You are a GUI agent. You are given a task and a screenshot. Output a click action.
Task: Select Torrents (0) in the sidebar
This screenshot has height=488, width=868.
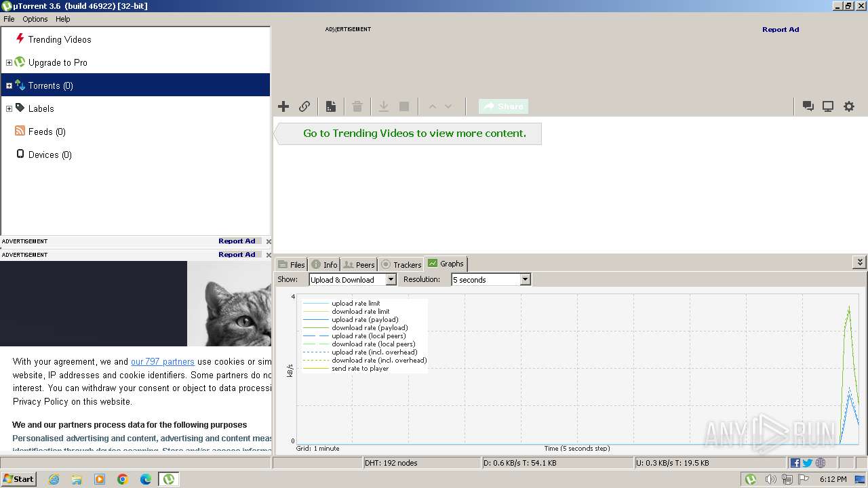136,85
